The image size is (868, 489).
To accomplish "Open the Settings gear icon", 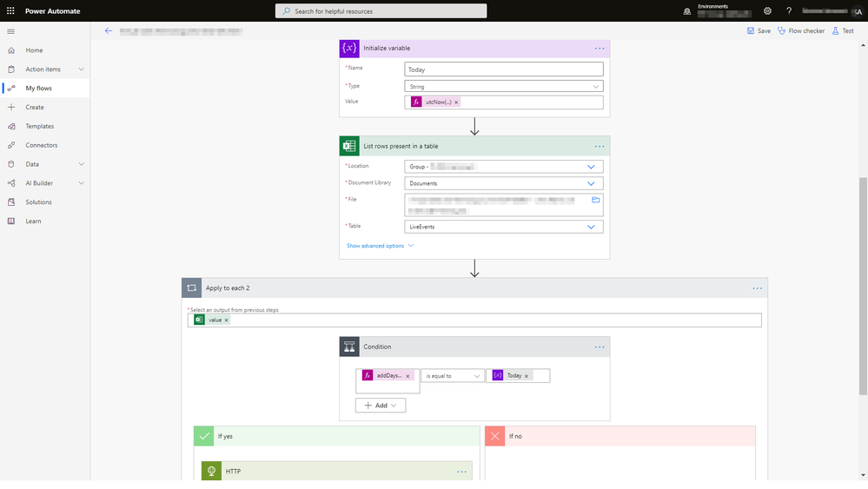I will point(767,11).
